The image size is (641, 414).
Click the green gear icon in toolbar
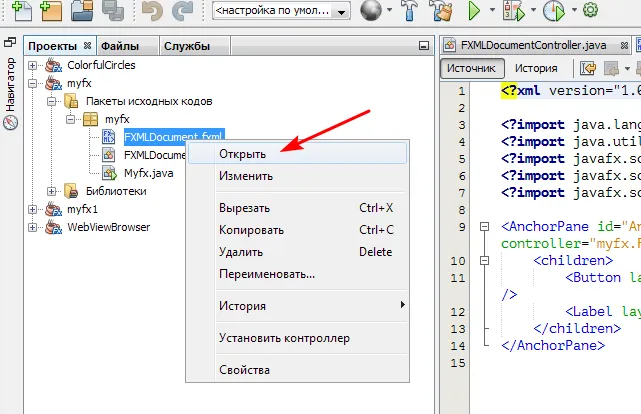pos(590,9)
